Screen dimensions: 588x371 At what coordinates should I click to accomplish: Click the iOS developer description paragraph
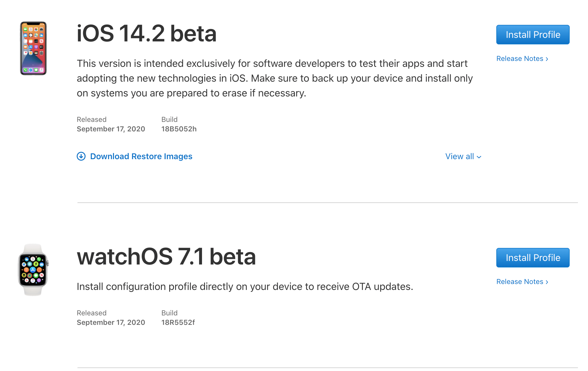[275, 78]
